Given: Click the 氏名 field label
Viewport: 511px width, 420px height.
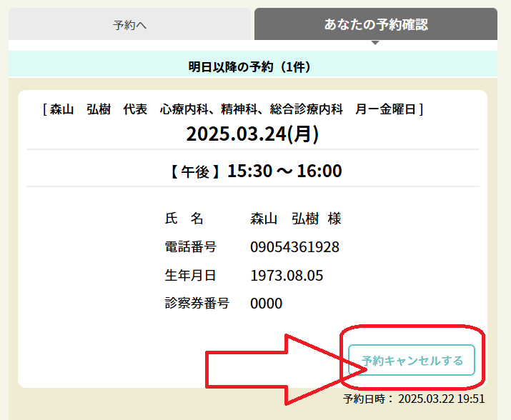Looking at the screenshot, I should 184,219.
